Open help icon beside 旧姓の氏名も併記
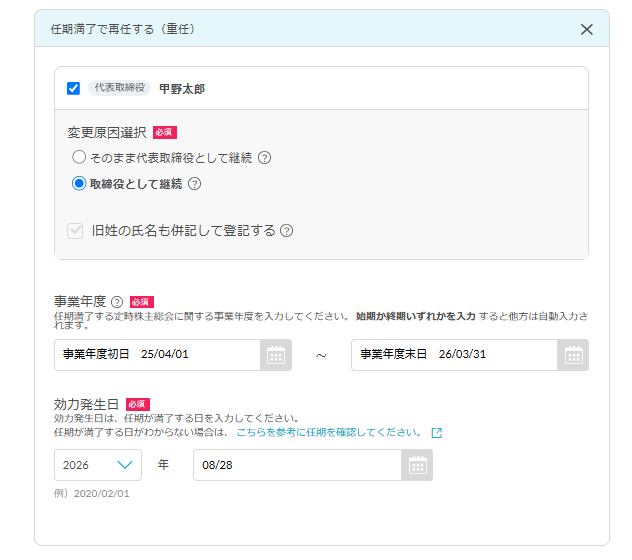 tap(287, 231)
